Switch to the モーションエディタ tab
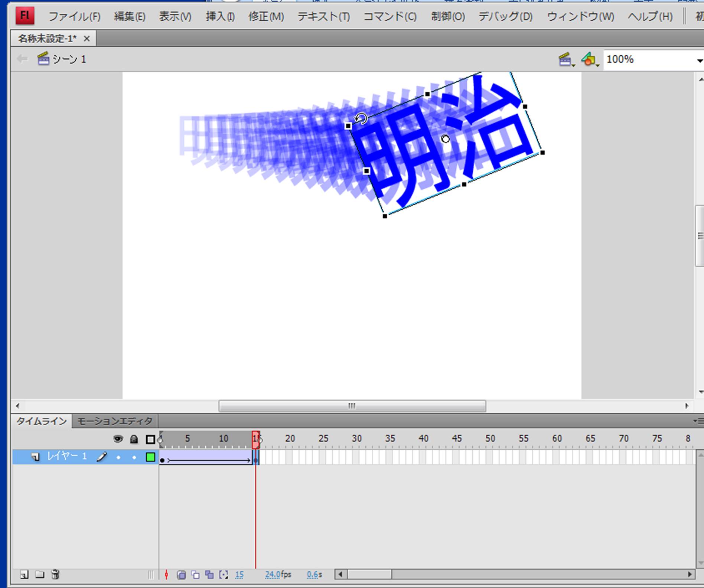Image resolution: width=704 pixels, height=588 pixels. pyautogui.click(x=115, y=421)
